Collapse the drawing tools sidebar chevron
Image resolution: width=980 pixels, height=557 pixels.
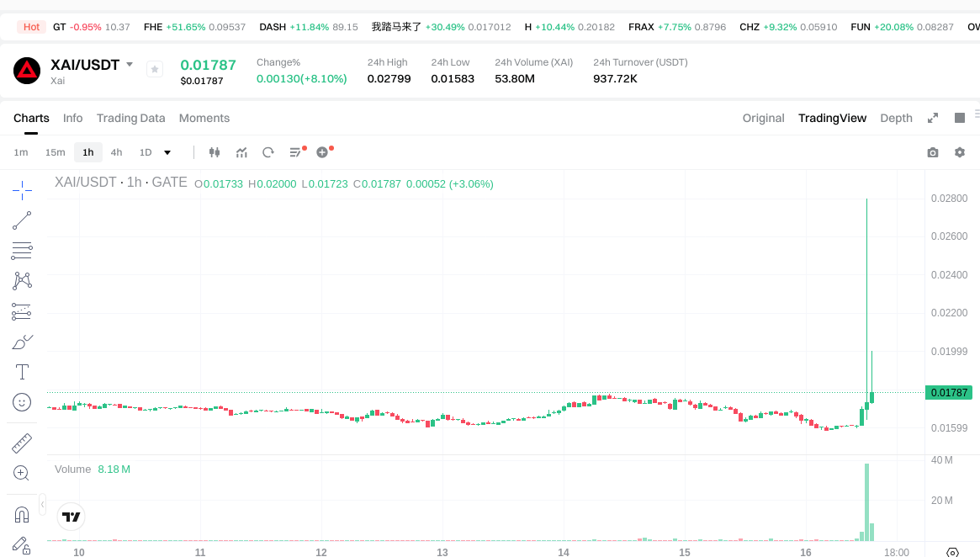[x=41, y=505]
